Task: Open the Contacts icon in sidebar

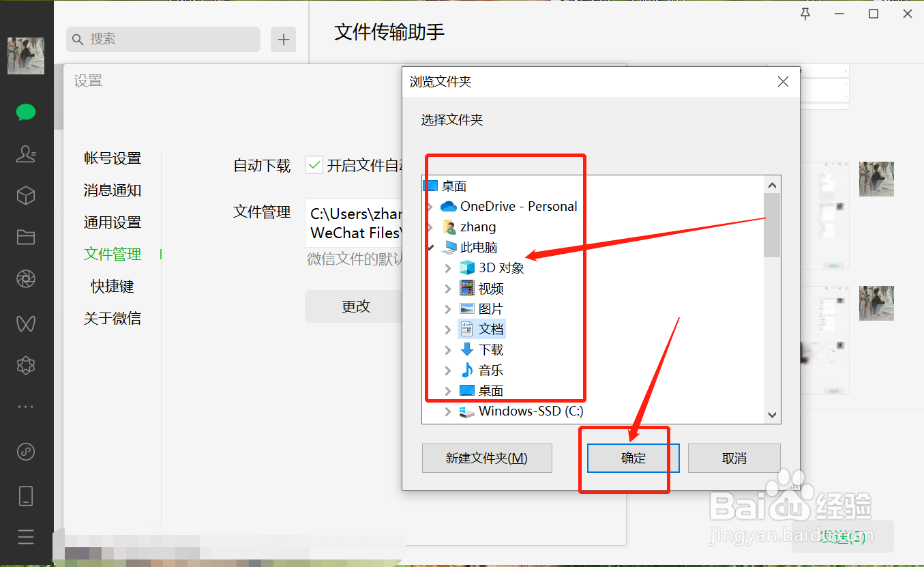Action: click(26, 154)
